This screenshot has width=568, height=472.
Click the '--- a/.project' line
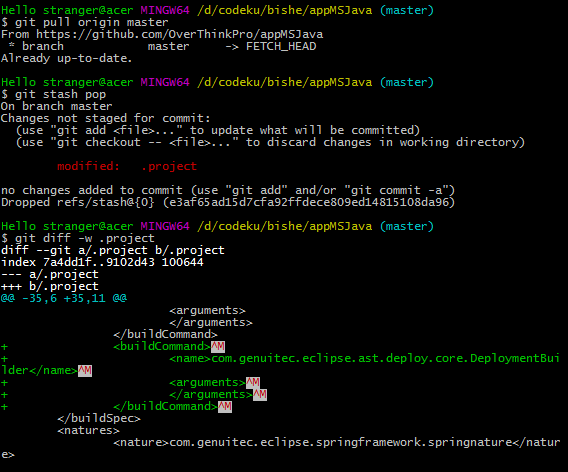pyautogui.click(x=50, y=274)
